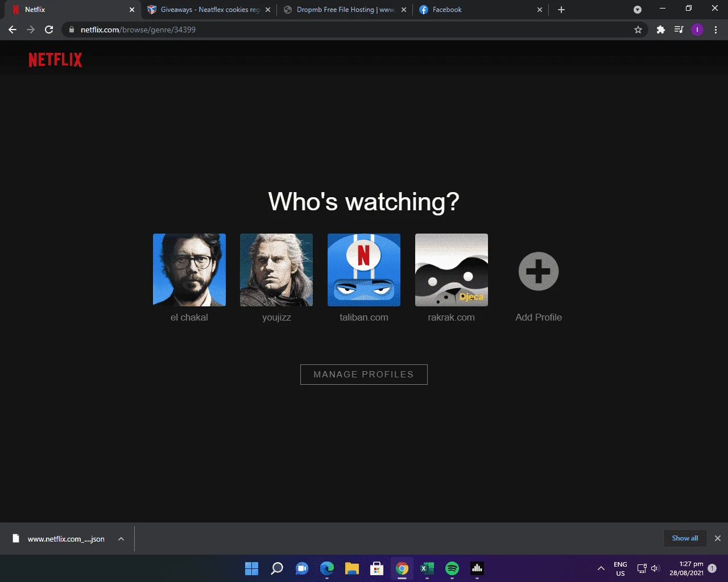Close the Dropmb tab
Viewport: 728px width, 582px height.
coord(404,10)
